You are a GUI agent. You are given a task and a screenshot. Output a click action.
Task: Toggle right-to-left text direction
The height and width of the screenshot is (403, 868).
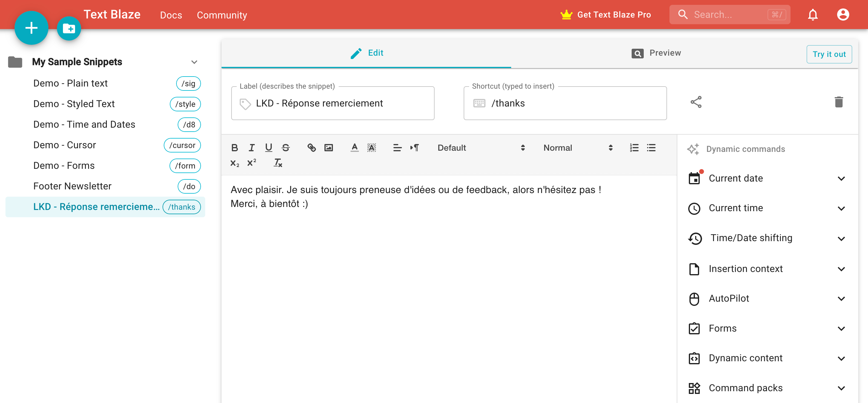point(414,148)
